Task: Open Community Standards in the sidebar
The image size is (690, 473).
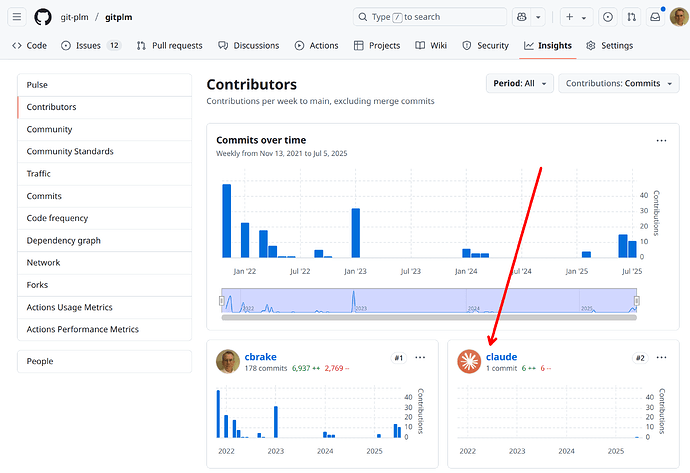Action: (104, 151)
